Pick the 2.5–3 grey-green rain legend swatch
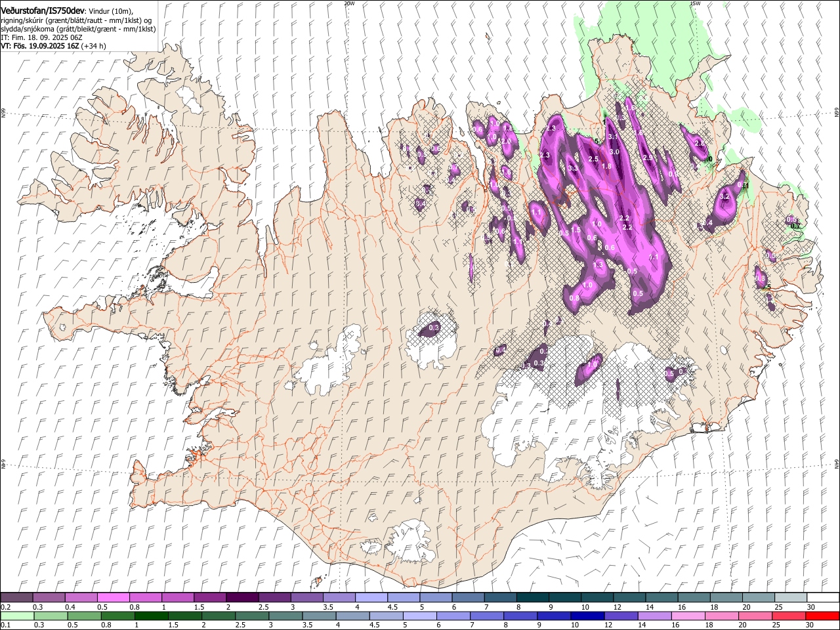 point(251,616)
